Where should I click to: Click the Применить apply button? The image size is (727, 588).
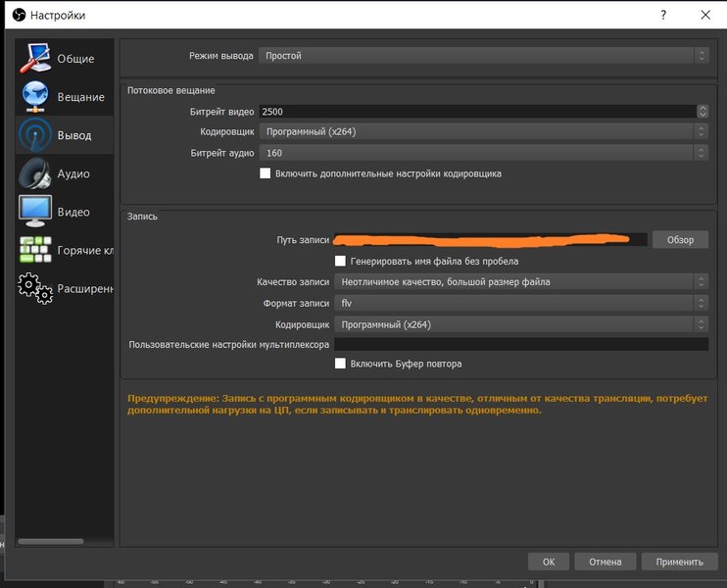coord(679,562)
